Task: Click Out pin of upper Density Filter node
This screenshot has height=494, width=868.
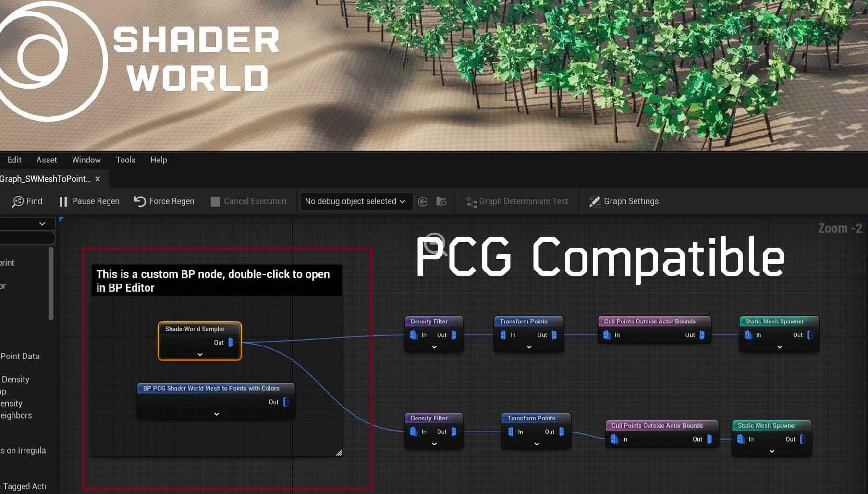Action: 454,335
